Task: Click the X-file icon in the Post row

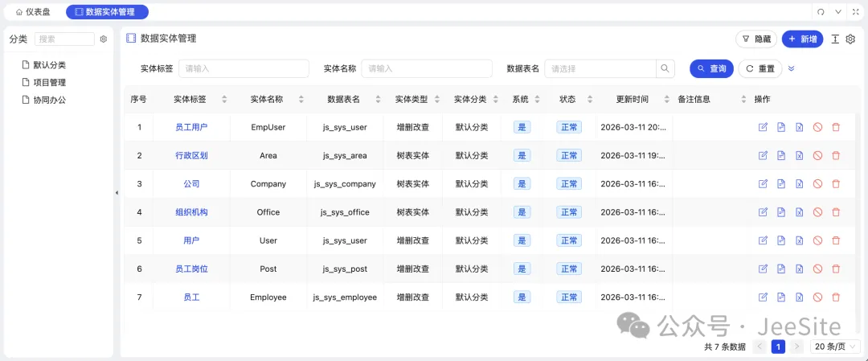Action: click(x=799, y=269)
